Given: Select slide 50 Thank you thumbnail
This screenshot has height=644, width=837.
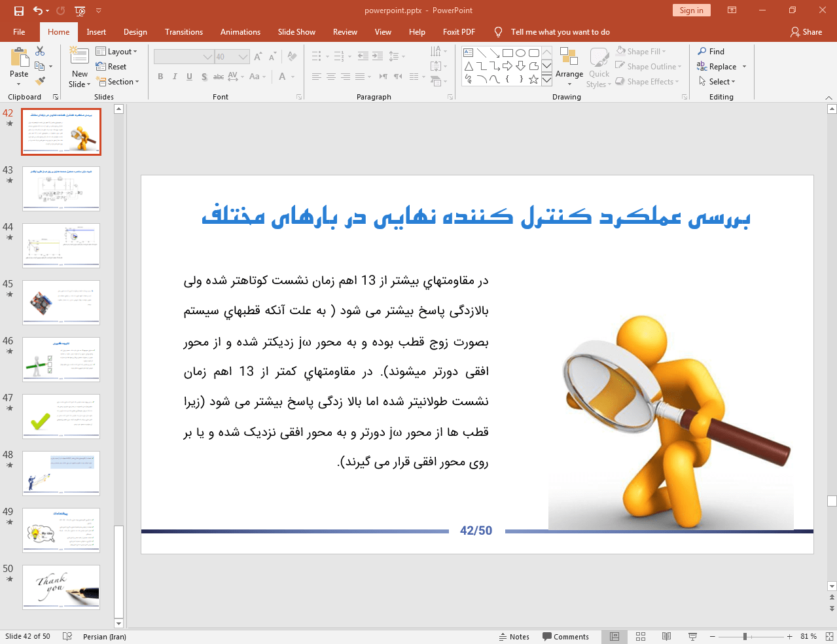Looking at the screenshot, I should [x=61, y=587].
